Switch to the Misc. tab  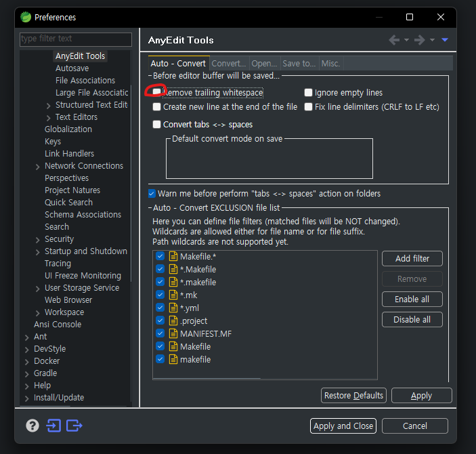pos(331,63)
